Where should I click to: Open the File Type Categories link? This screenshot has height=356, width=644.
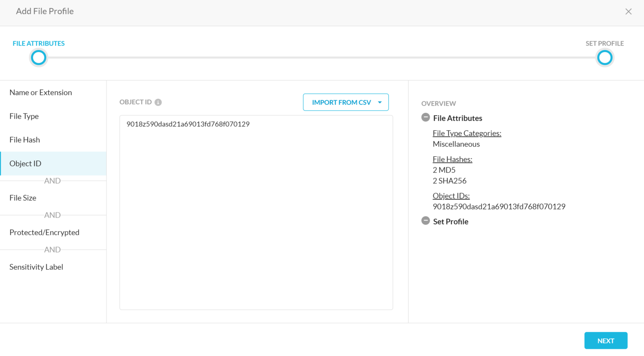point(467,133)
